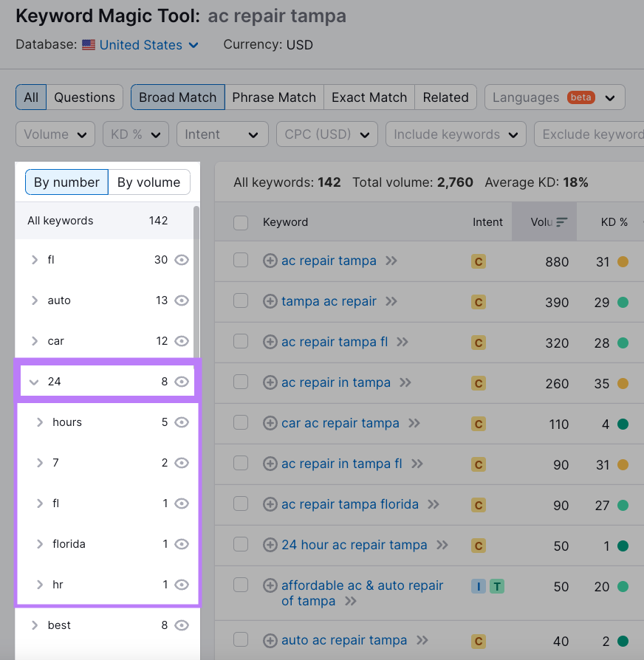Click the commercial intent badge on "ac repair tampa fl"

pos(478,342)
